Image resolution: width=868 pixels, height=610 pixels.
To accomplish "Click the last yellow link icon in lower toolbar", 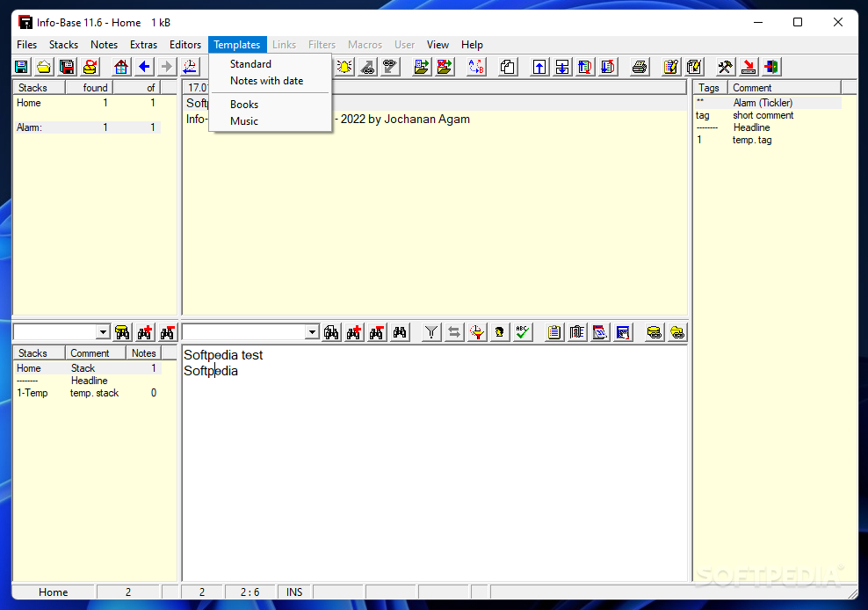I will tap(677, 332).
